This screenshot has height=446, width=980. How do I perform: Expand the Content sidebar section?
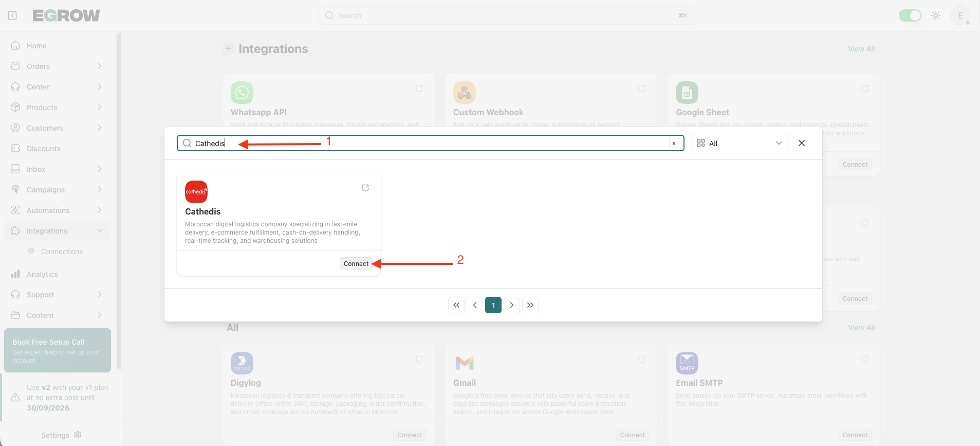pyautogui.click(x=100, y=315)
